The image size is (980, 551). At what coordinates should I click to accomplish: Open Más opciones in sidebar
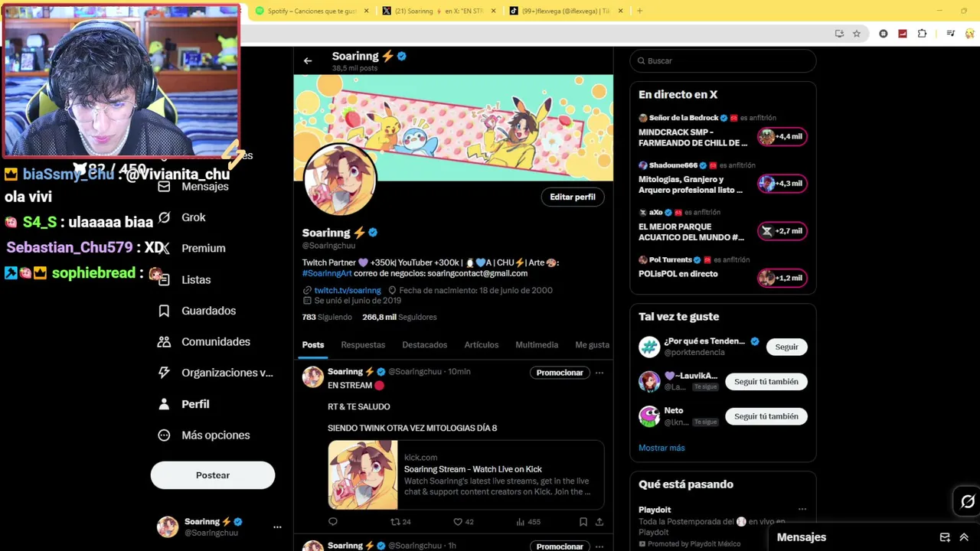coord(204,435)
